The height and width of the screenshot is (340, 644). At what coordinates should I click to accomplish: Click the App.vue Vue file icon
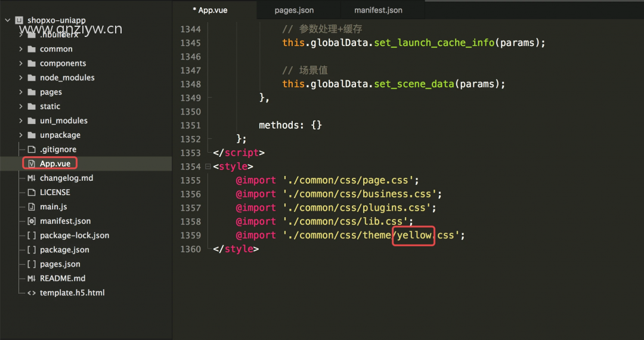click(x=32, y=164)
